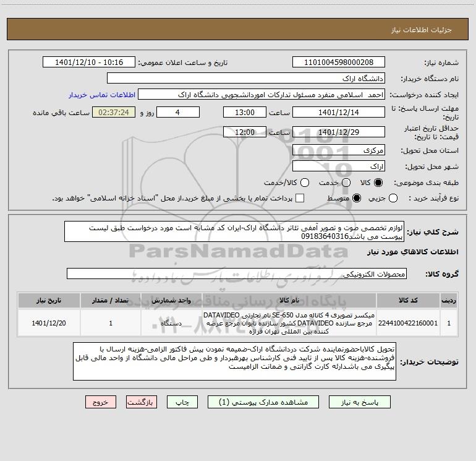Image resolution: width=476 pixels, height=461 pixels.
Task: Click the need date cell 1401/12/20
Action: (49, 323)
